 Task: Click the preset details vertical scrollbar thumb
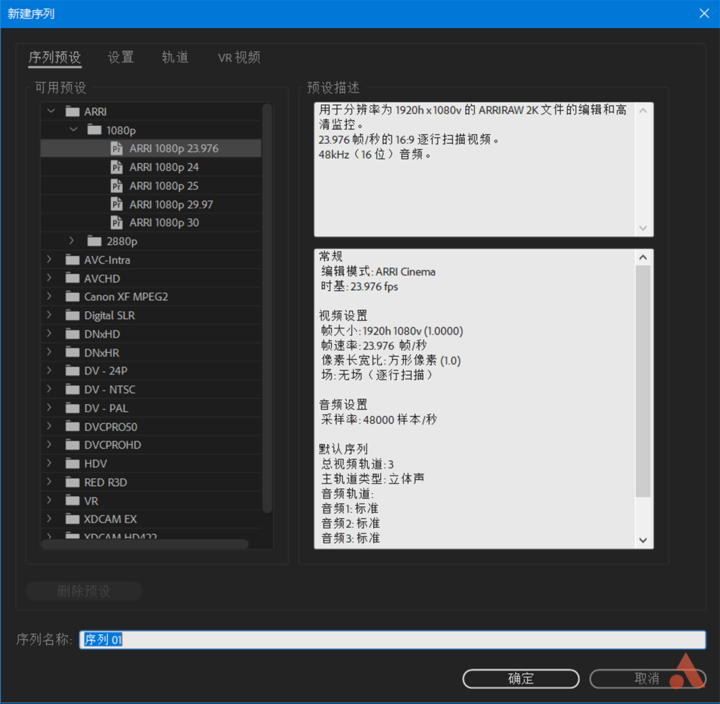tap(643, 381)
